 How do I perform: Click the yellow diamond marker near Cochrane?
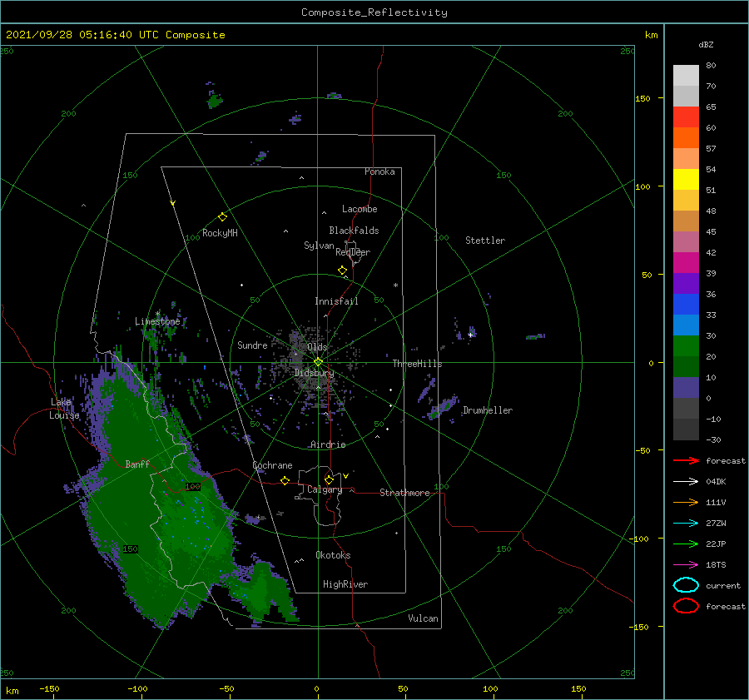(285, 480)
